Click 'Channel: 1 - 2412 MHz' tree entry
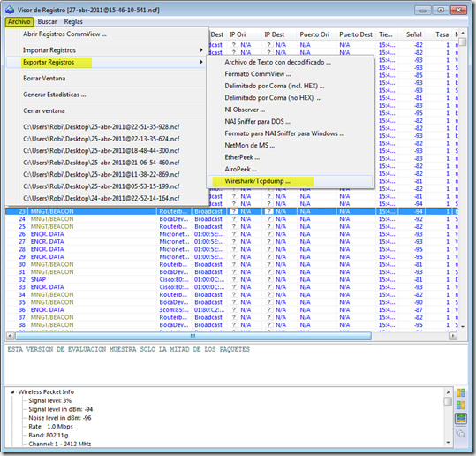This screenshot has height=456, width=476. point(59,444)
